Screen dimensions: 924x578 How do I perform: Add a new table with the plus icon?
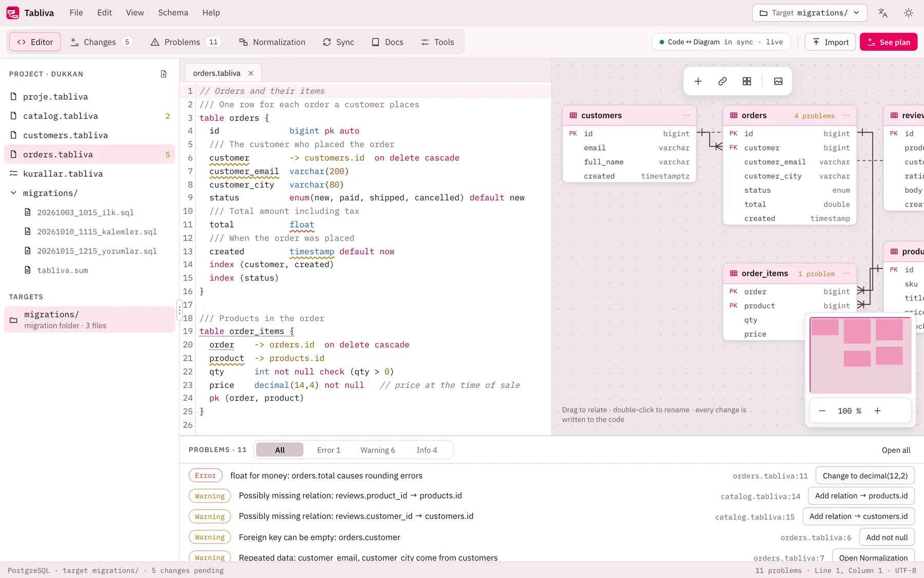pyautogui.click(x=698, y=81)
